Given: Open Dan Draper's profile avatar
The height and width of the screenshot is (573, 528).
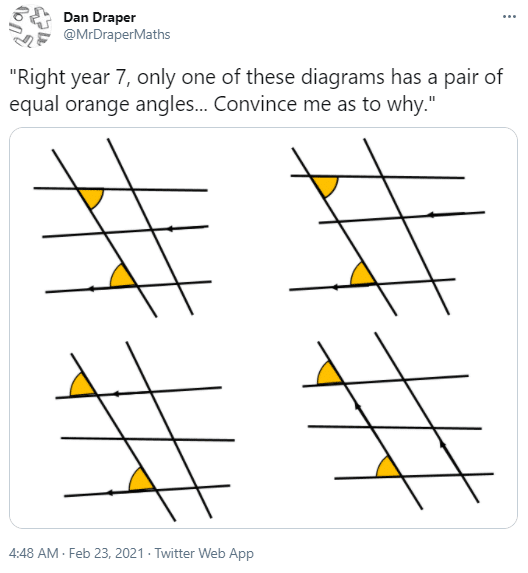Looking at the screenshot, I should 30,26.
